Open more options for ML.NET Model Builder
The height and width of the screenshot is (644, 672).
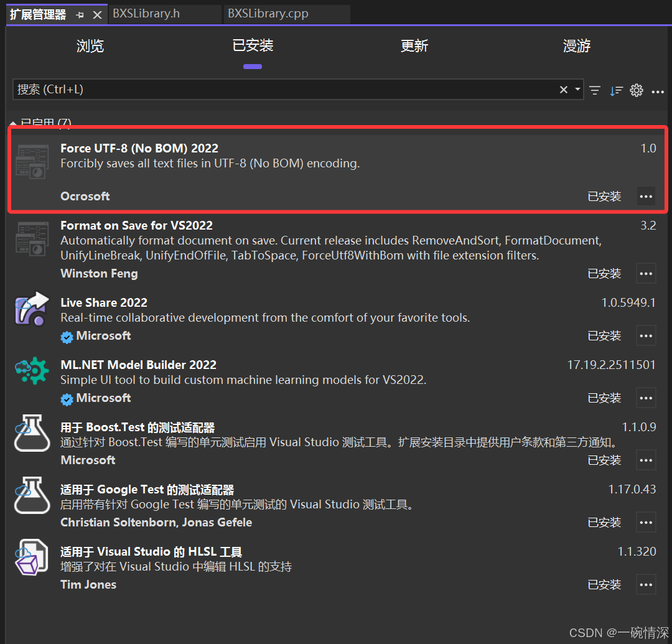coord(646,398)
